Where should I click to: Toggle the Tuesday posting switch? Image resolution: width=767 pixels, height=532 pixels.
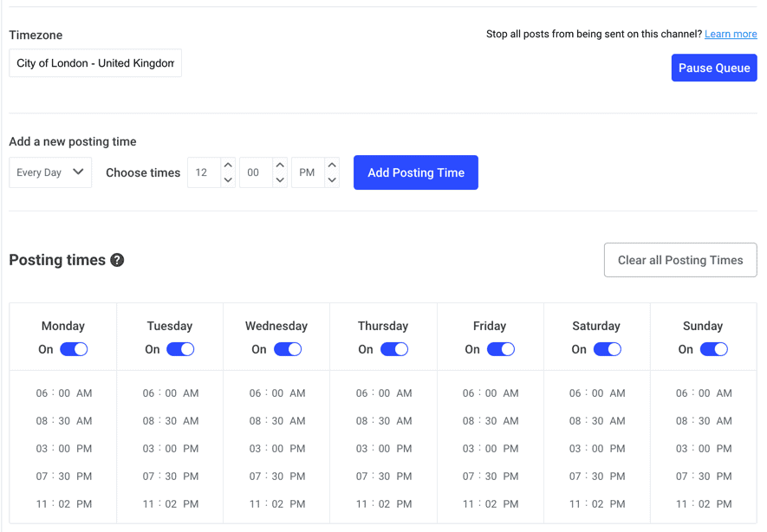[180, 349]
